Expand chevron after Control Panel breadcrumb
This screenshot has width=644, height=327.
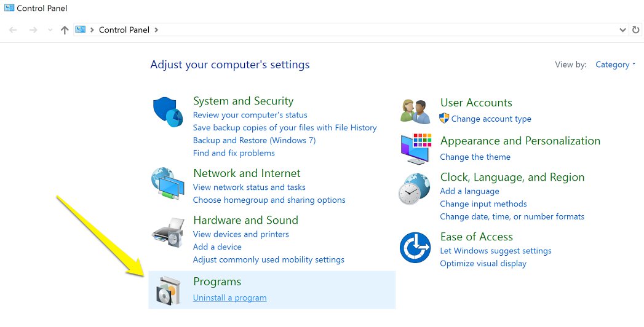[x=156, y=30]
